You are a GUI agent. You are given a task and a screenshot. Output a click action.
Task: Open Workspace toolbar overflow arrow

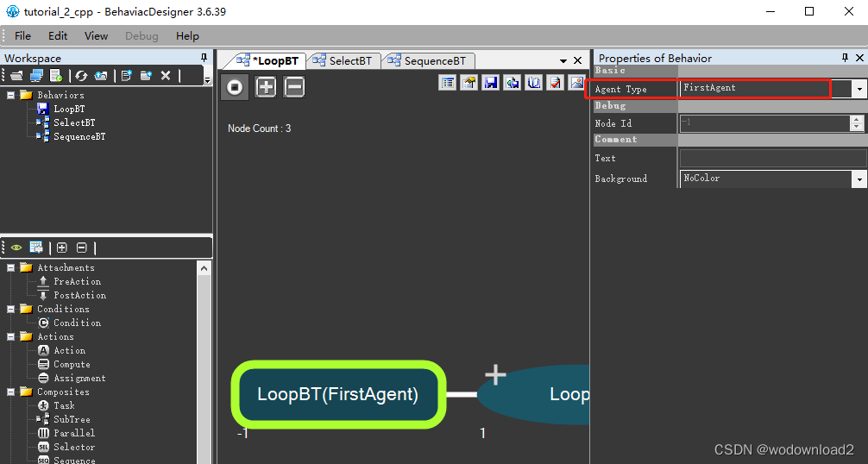(x=208, y=80)
